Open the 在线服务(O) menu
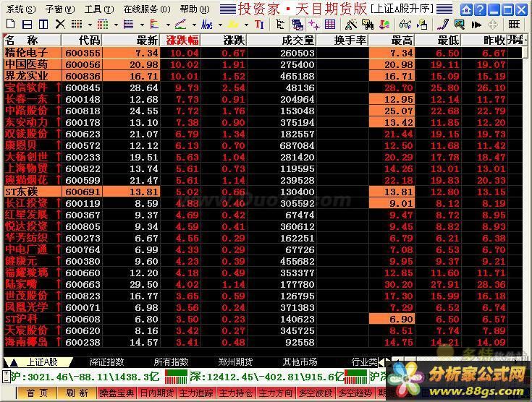Screen dimensions: 532x402 pyautogui.click(x=146, y=9)
